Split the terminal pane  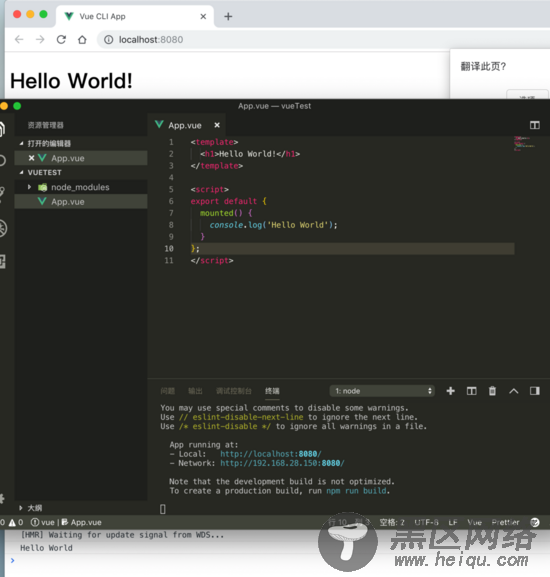point(471,391)
